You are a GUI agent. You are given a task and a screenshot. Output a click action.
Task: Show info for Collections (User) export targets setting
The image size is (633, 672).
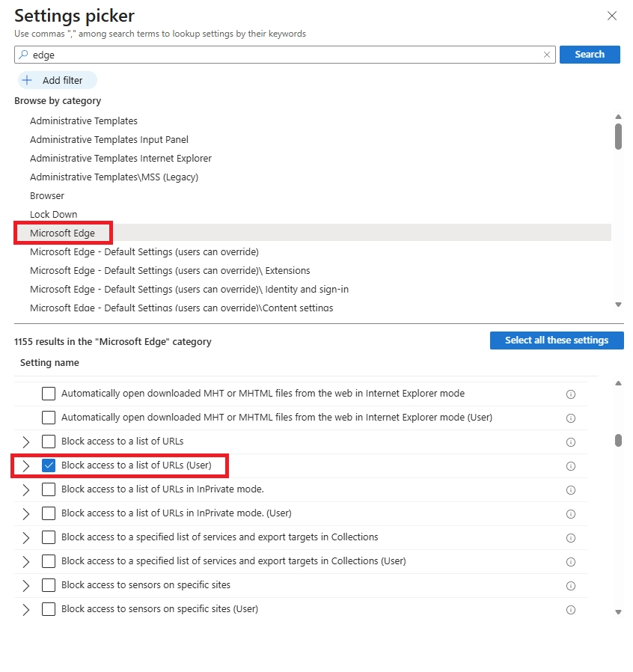pos(570,562)
